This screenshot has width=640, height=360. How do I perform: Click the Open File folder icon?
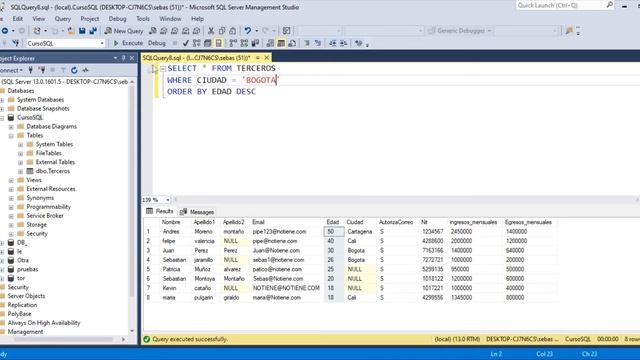[x=71, y=31]
